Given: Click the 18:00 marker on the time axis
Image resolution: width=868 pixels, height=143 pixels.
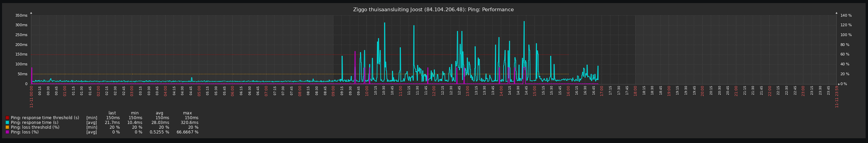Looking at the screenshot, I should click(635, 91).
